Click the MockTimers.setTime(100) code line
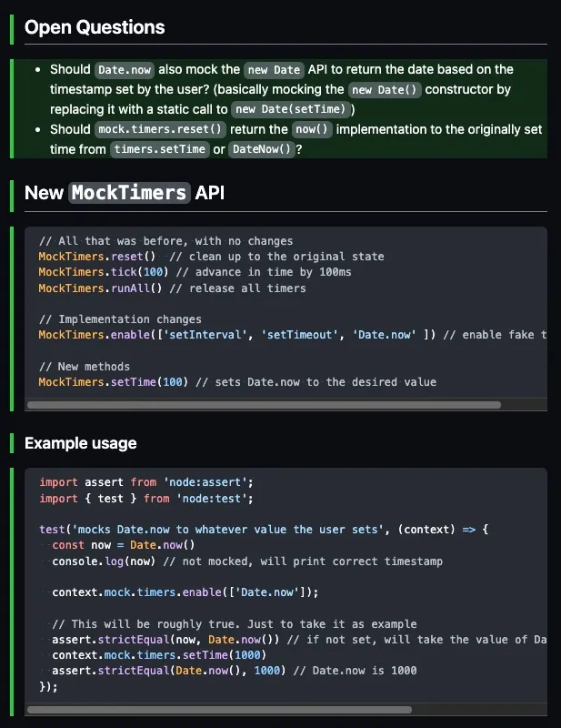Viewport: 561px width, 728px height. pos(237,381)
